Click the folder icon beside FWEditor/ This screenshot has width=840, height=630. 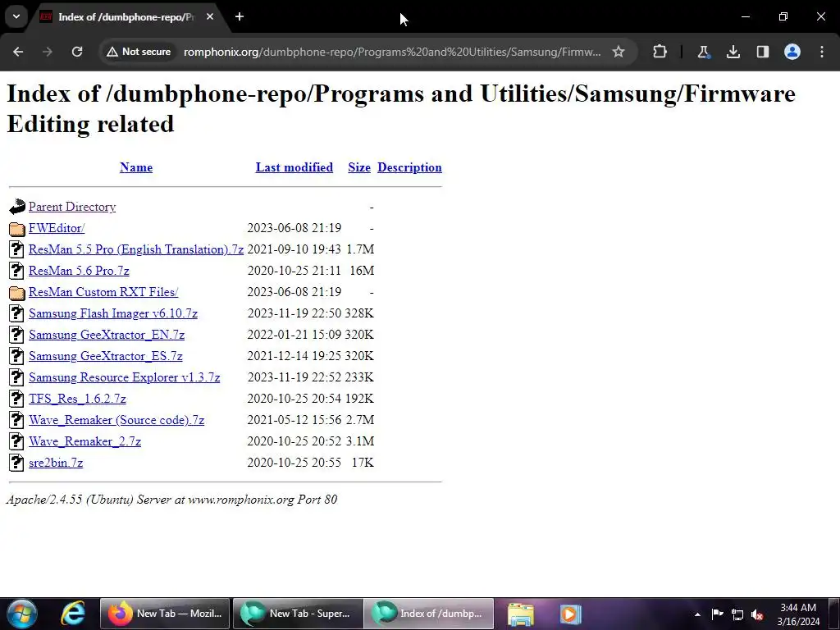[16, 229]
